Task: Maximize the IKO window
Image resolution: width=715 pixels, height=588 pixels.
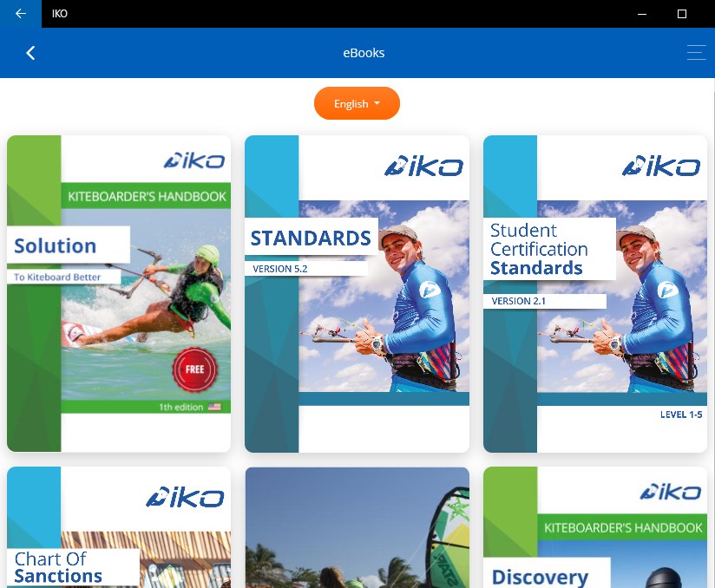Action: [682, 14]
